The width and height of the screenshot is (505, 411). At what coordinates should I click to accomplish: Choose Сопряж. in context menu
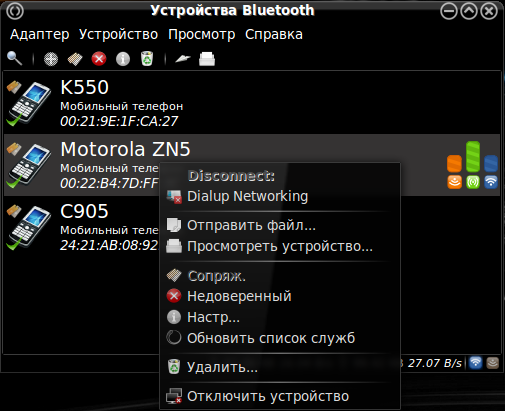click(x=280, y=276)
